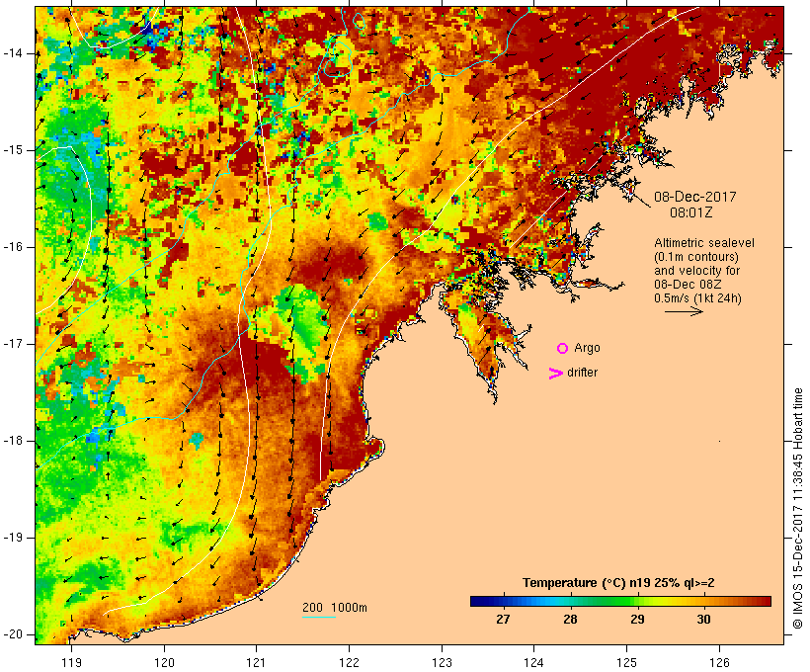
Task: Click the 'drifter' legend label
Action: [x=582, y=373]
